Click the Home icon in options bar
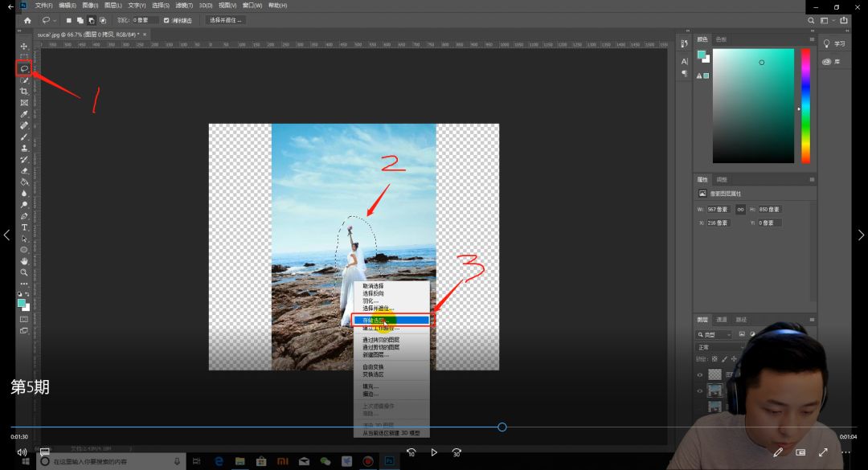This screenshot has width=868, height=470. pos(27,20)
